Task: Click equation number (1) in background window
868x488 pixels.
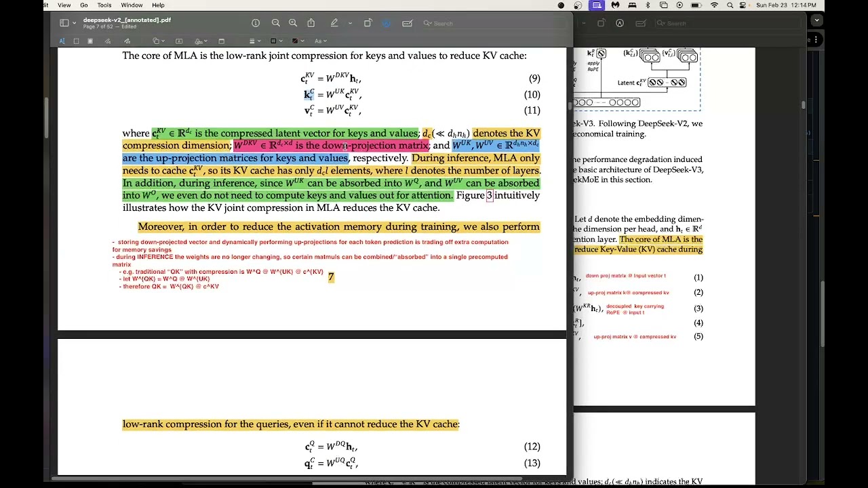Action: pos(698,277)
